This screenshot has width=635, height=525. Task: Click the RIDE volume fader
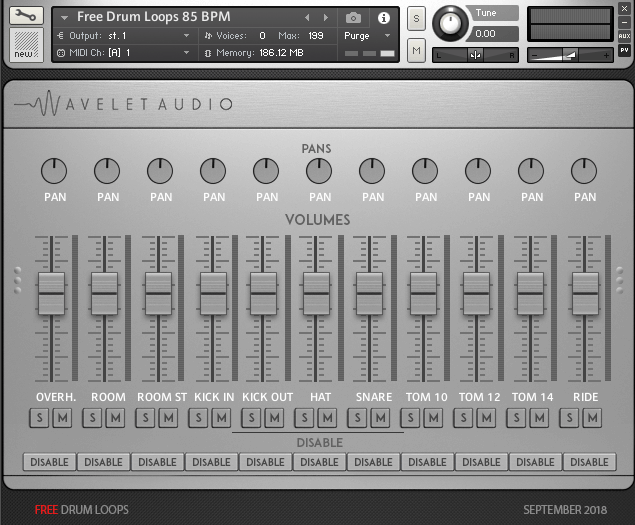[x=585, y=293]
